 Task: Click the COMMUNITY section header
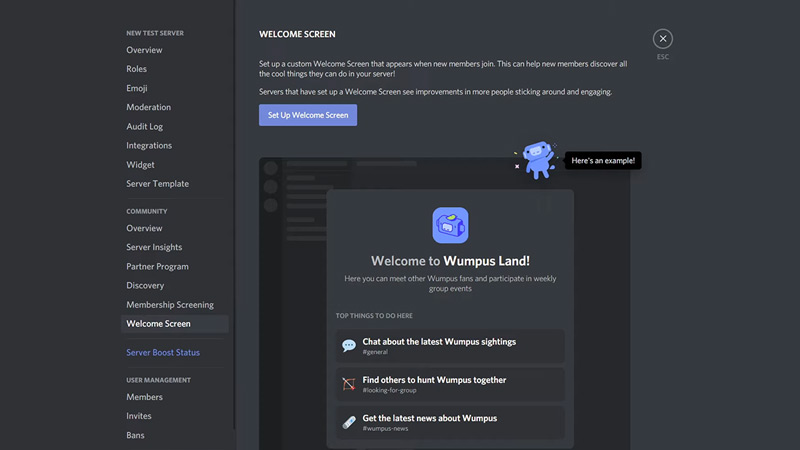[147, 211]
